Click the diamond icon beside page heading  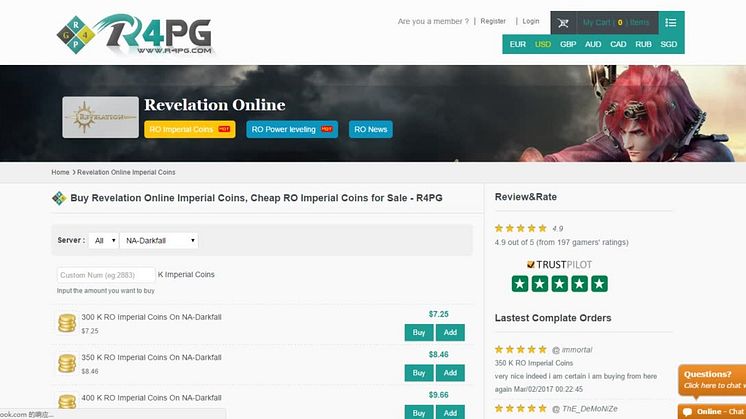point(59,198)
